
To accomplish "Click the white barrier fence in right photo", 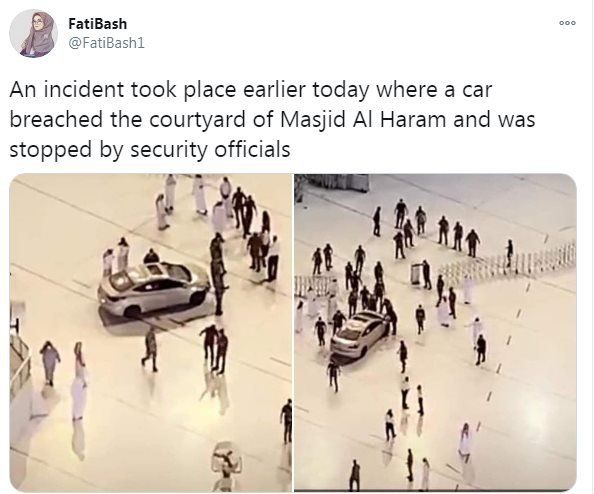I will click(x=508, y=261).
